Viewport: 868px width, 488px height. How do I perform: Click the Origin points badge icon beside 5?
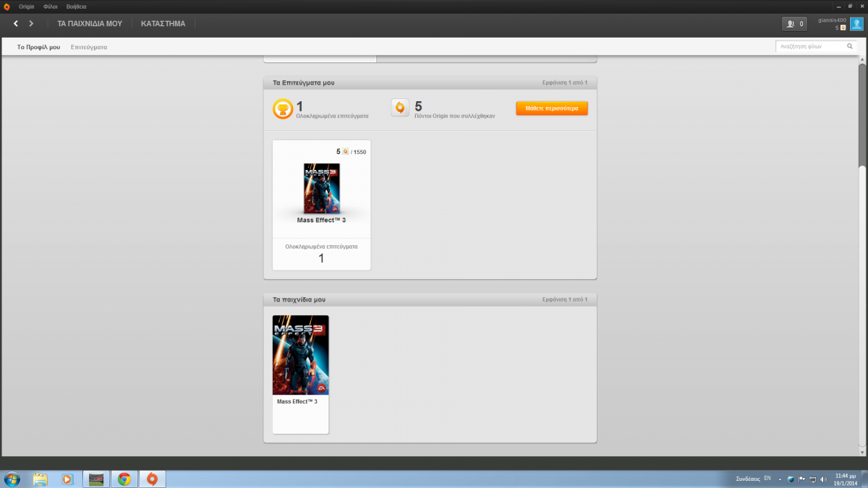[x=400, y=108]
